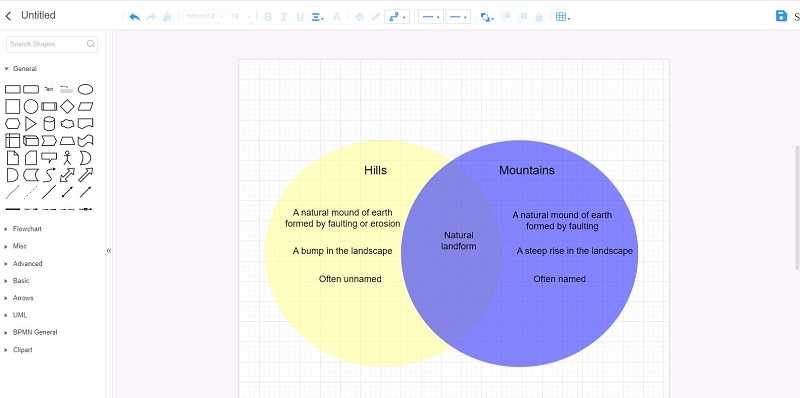Click the Search Shapes input field

(51, 44)
